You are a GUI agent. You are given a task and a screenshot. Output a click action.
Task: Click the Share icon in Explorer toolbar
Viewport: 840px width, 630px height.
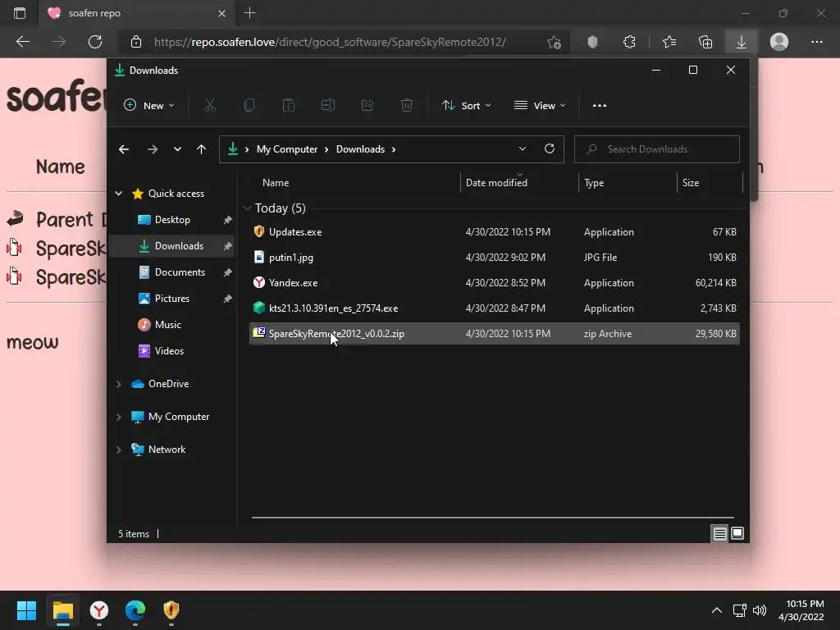[367, 106]
